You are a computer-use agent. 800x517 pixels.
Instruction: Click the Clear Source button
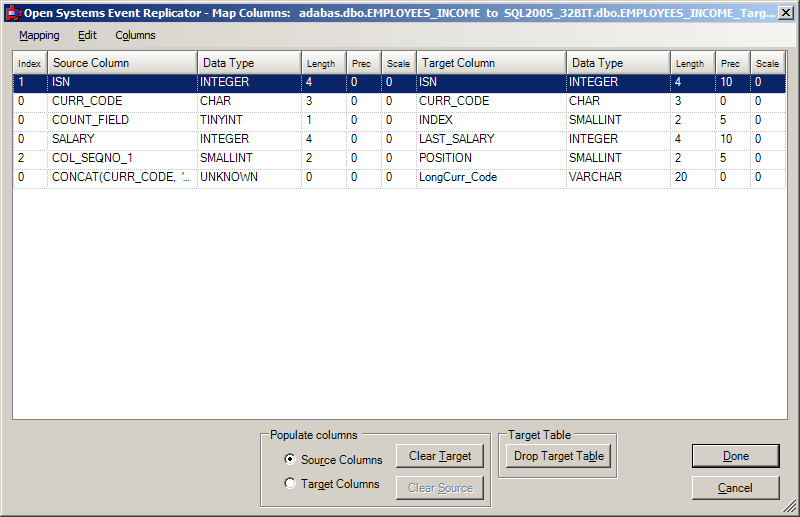coord(440,488)
